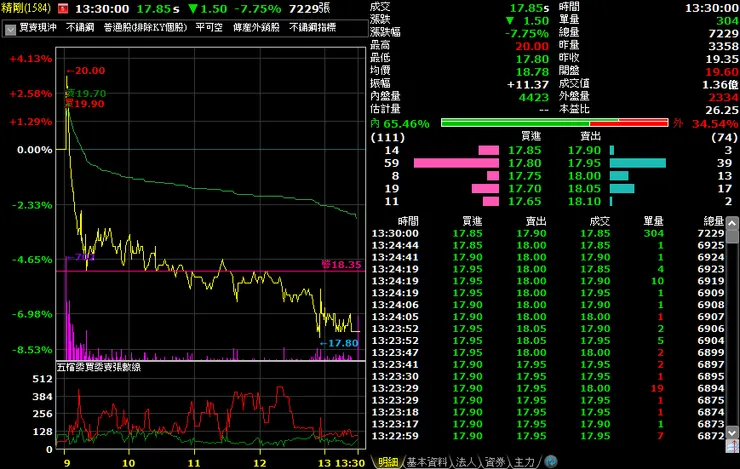This screenshot has height=469, width=740.
Task: Select the 不鏽鋼指標 filter
Action: [x=312, y=27]
